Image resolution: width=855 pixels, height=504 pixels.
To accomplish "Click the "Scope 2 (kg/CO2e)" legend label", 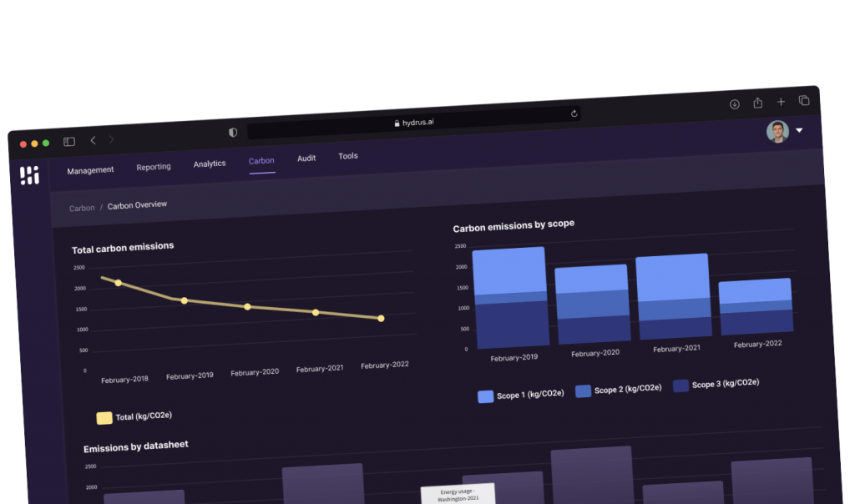I will point(628,389).
